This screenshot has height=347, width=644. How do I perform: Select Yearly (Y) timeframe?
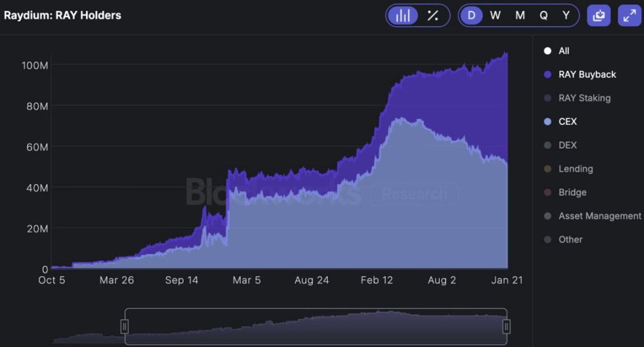[x=566, y=16]
